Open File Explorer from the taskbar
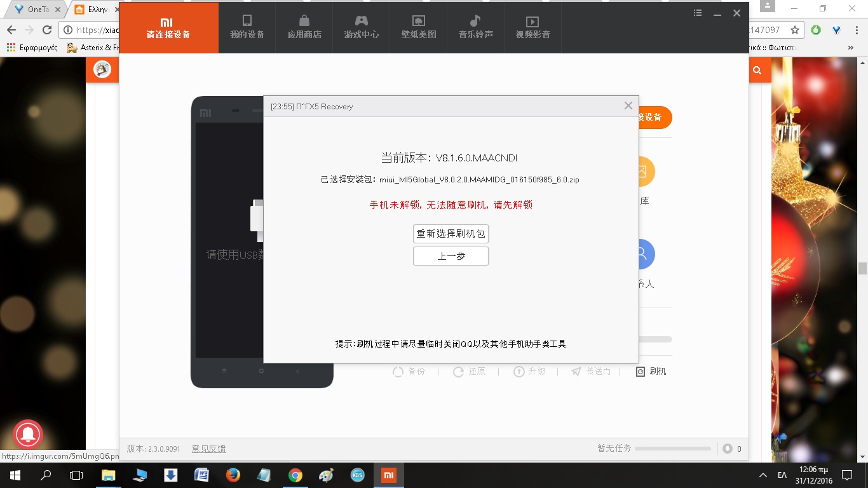 [109, 475]
